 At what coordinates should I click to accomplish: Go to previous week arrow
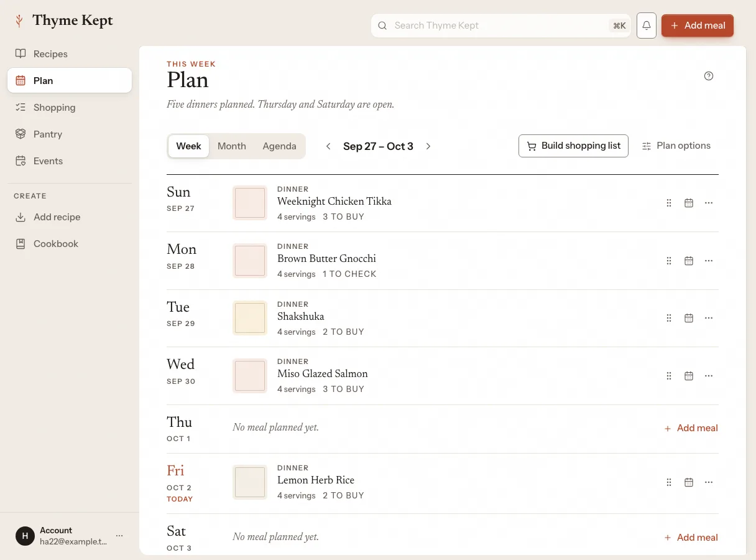[328, 146]
